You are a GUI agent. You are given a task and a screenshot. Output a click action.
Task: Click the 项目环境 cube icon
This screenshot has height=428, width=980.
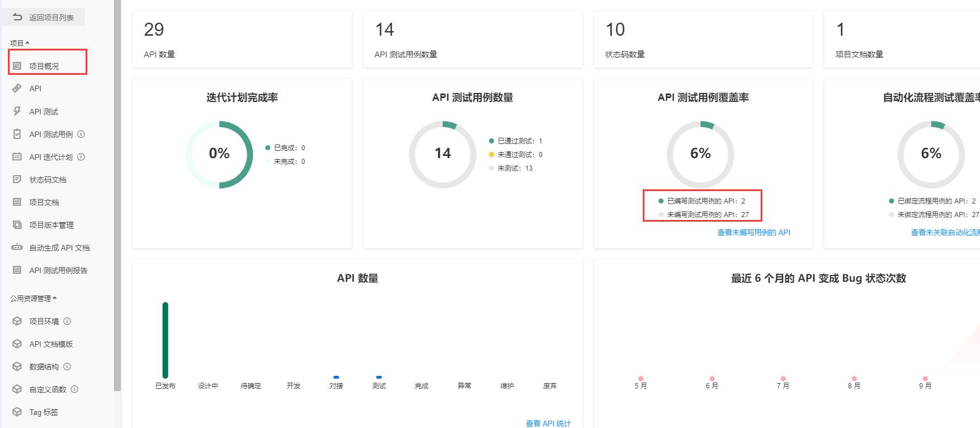17,321
